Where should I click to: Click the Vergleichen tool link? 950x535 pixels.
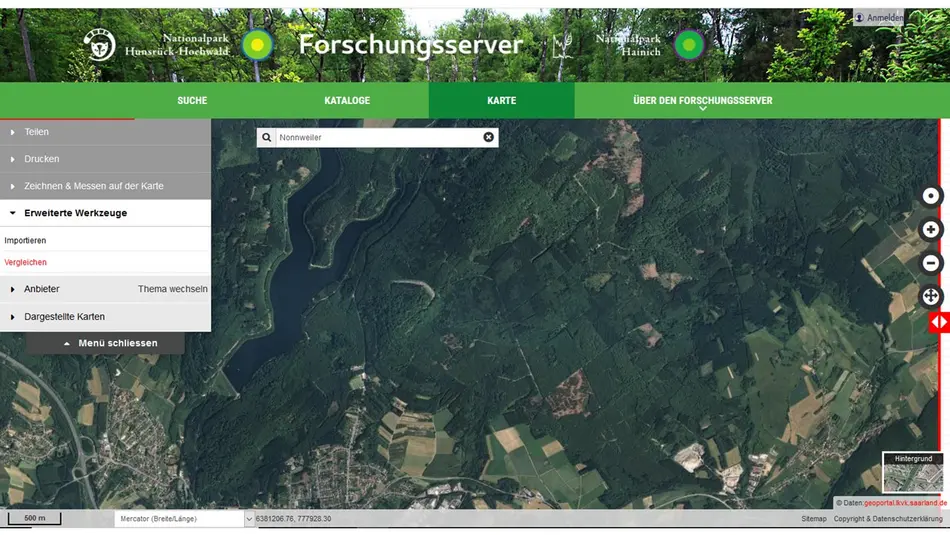click(x=25, y=262)
